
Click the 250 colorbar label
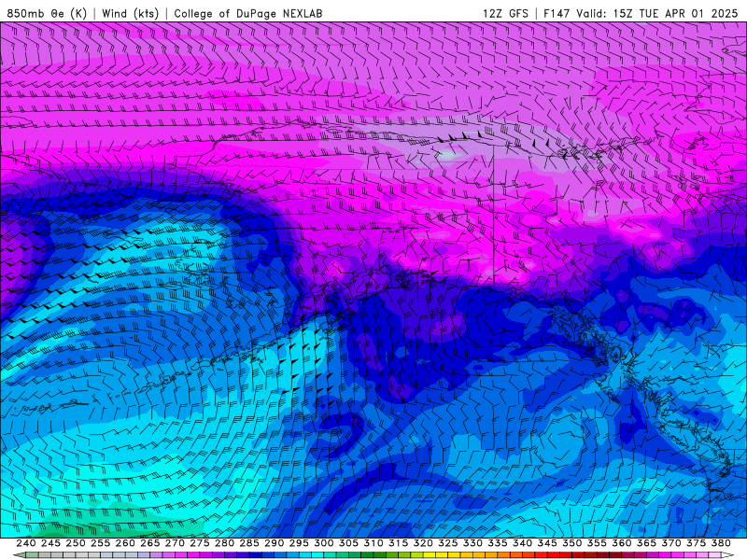(76, 543)
